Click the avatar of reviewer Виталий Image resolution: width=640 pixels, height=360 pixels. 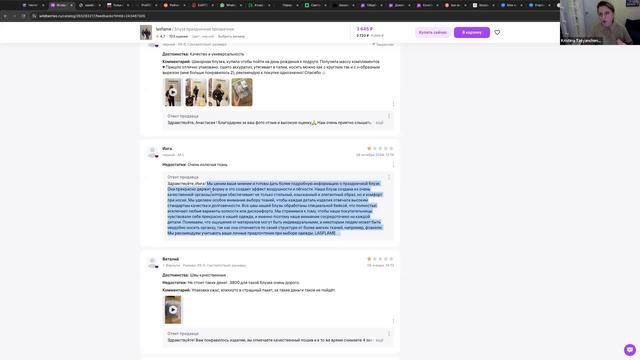[x=152, y=262]
